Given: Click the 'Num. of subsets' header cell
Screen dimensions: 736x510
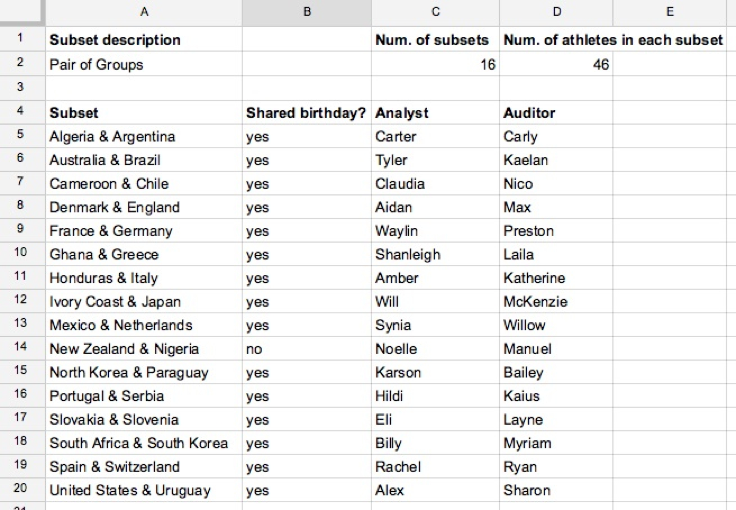Looking at the screenshot, I should (432, 40).
